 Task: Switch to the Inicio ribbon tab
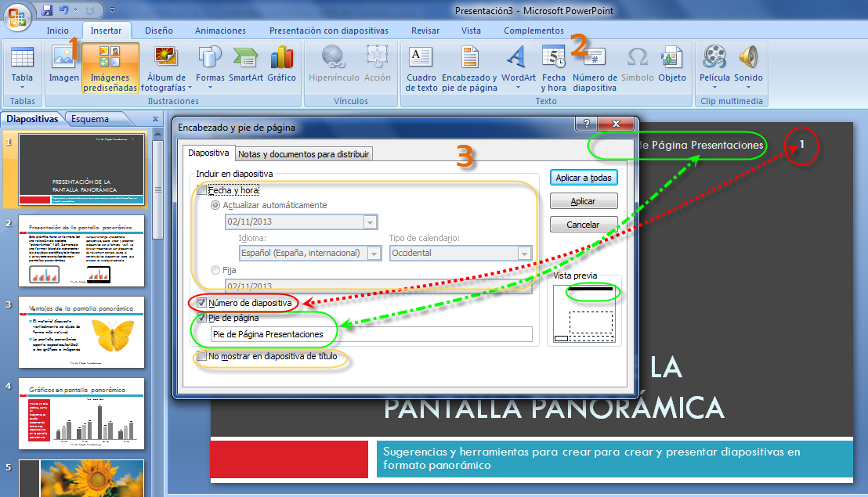click(57, 31)
